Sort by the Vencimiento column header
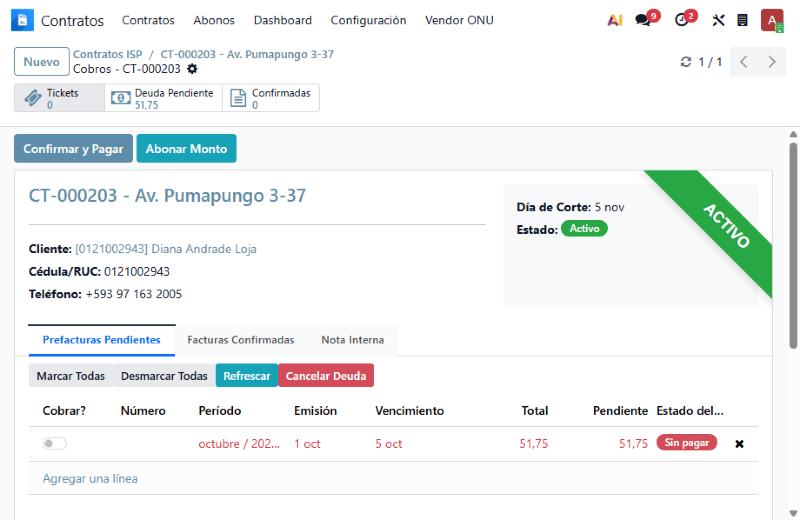This screenshot has width=800, height=520. [410, 411]
